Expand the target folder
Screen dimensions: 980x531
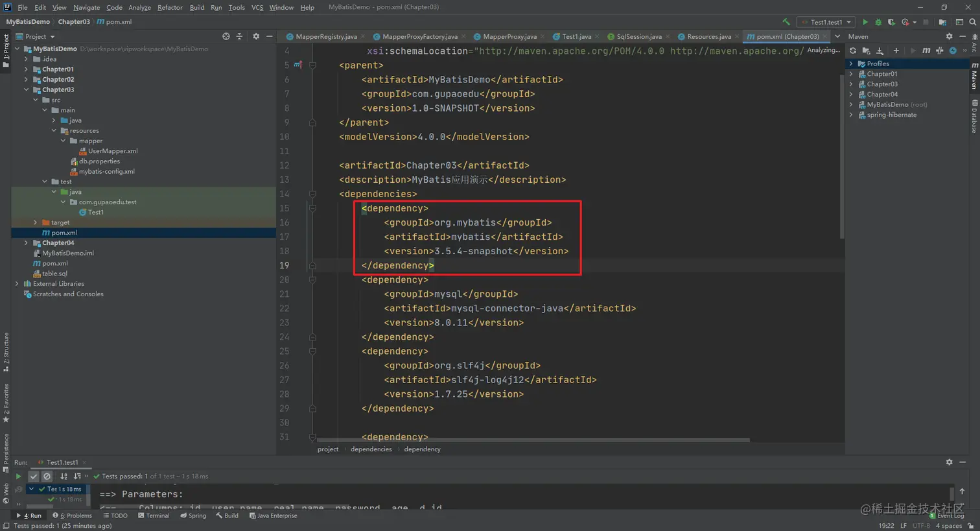[x=36, y=222]
